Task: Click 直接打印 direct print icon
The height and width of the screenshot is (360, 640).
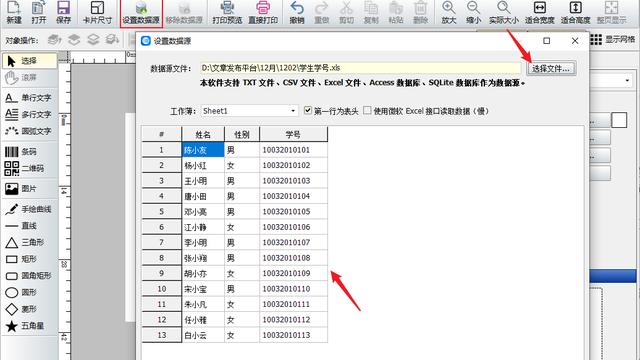Action: point(263,12)
